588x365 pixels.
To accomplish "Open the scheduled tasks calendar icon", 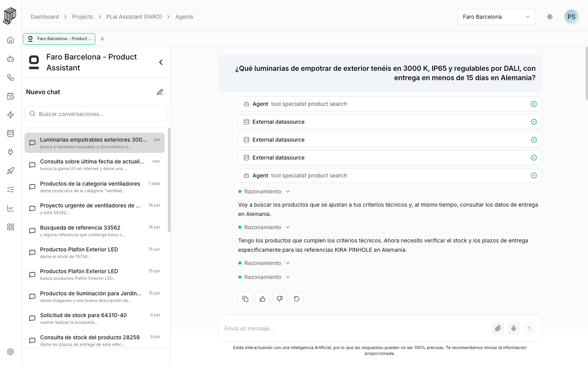I will (x=11, y=96).
